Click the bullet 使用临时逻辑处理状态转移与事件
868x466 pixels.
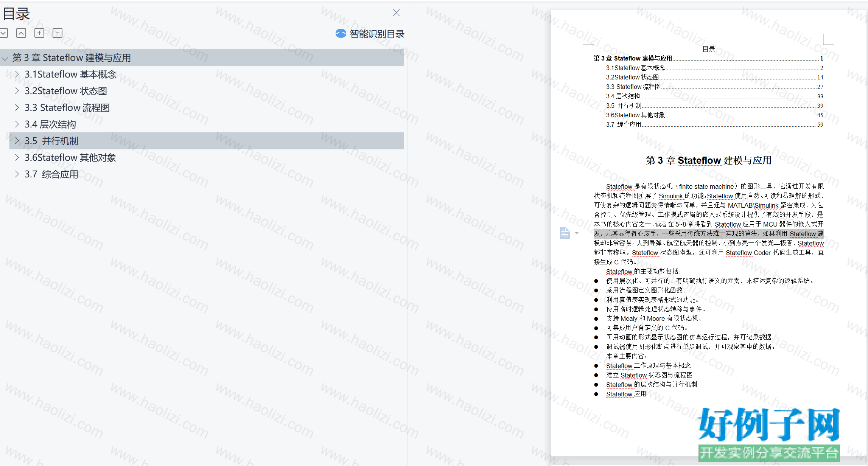point(656,309)
